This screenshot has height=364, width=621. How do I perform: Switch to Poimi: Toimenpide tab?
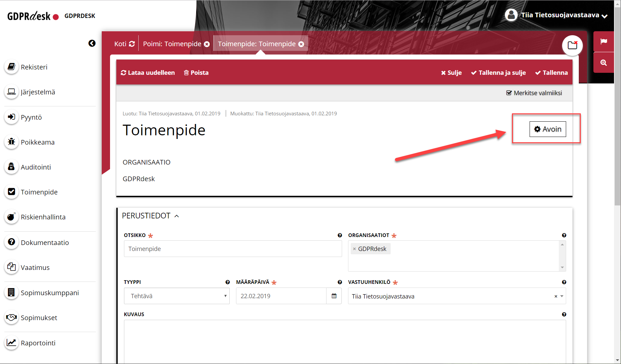(x=172, y=44)
